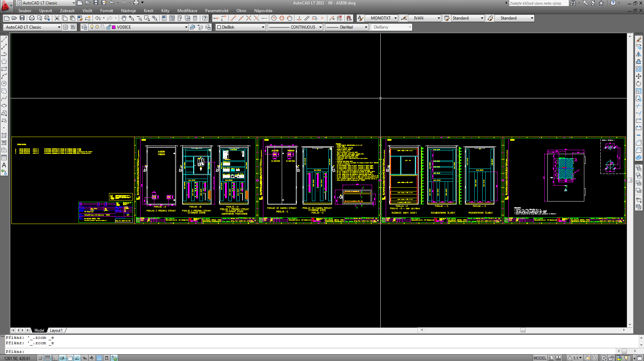Click the MODEL button in status bar
This screenshot has width=644, height=361.
pos(540,358)
